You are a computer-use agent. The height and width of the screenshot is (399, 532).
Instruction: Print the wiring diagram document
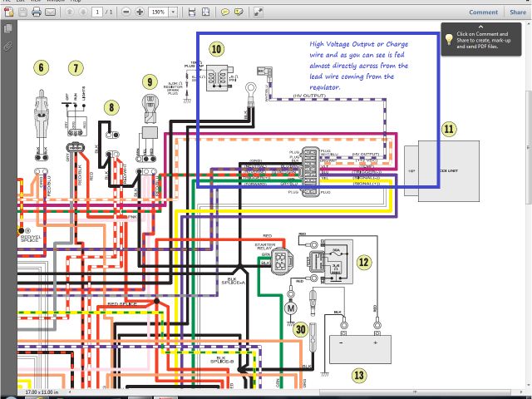[x=36, y=12]
